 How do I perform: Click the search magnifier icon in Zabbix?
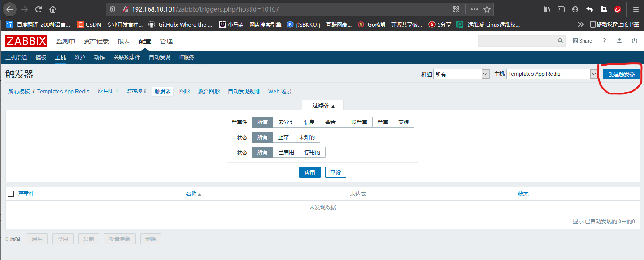(x=561, y=41)
